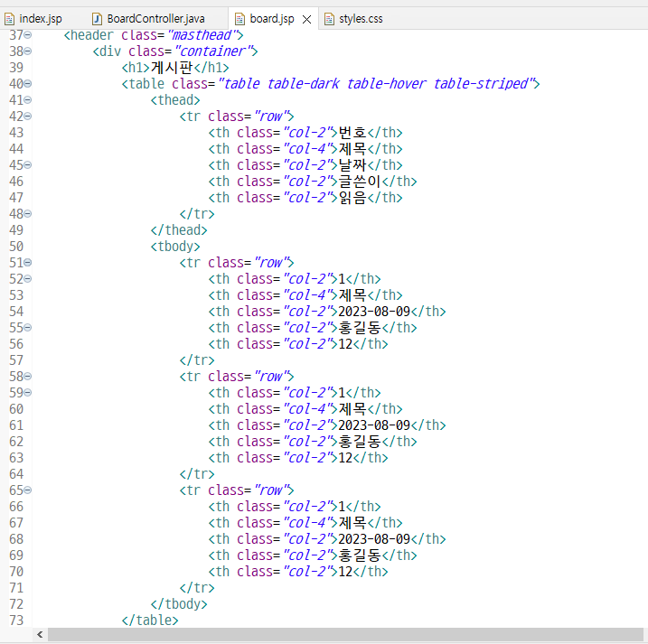Click the </thead> closing tag on line 49
This screenshot has width=648, height=644.
pos(179,230)
